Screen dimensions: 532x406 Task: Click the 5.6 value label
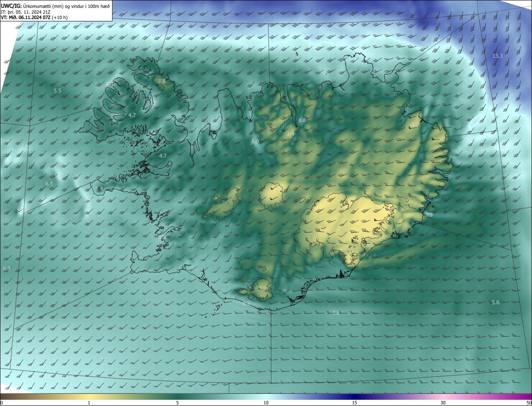coord(495,303)
